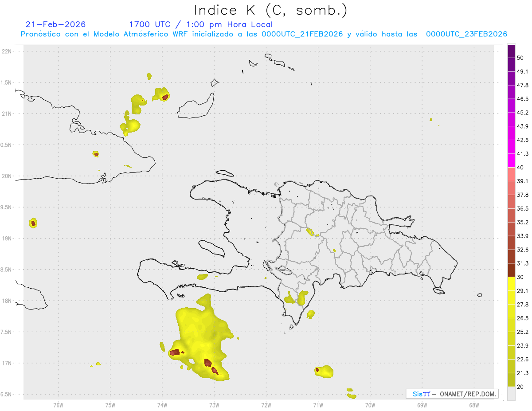The height and width of the screenshot is (411, 532).
Task: Click the latitude label '1.5N' below 22N
Action: click(7, 83)
